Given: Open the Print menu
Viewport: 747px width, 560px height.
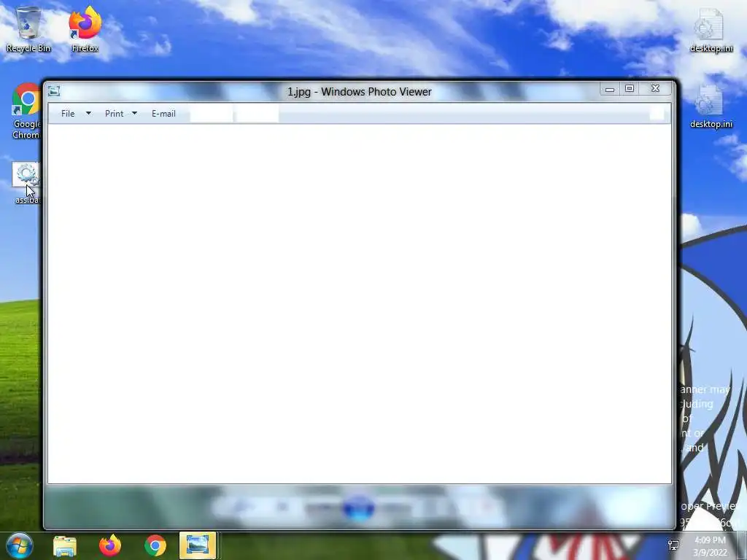Looking at the screenshot, I should click(114, 114).
